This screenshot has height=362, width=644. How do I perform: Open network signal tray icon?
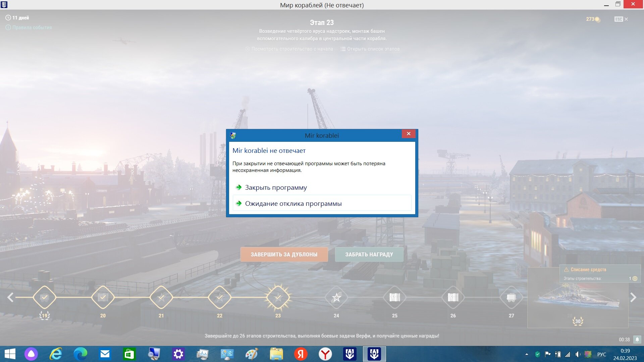point(568,354)
